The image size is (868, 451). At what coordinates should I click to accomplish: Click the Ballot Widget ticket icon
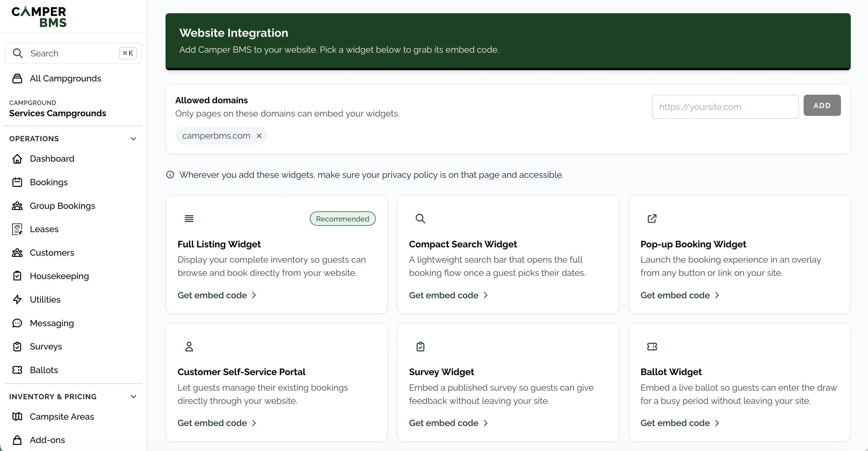[652, 346]
